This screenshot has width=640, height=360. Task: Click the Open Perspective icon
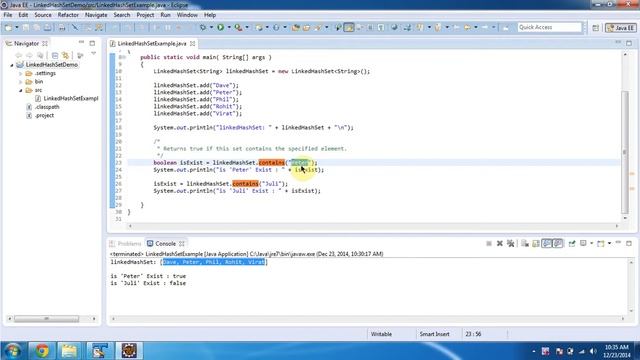pos(596,28)
